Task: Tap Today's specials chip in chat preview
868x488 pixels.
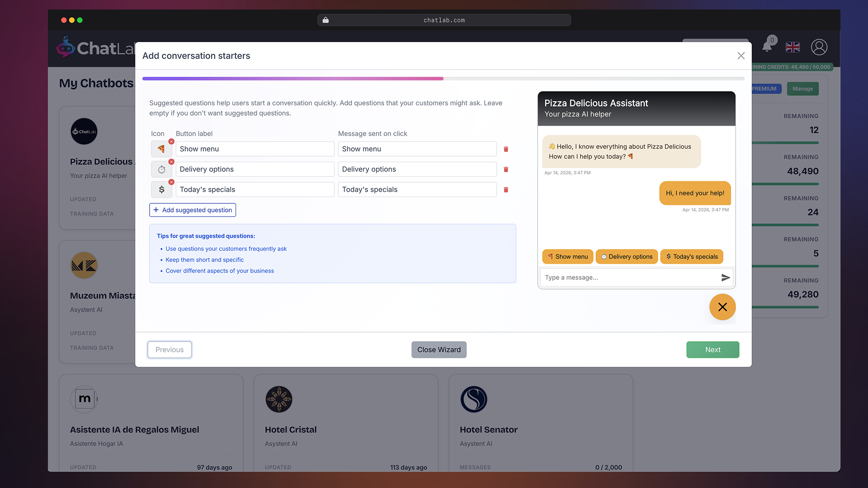Action: 692,257
